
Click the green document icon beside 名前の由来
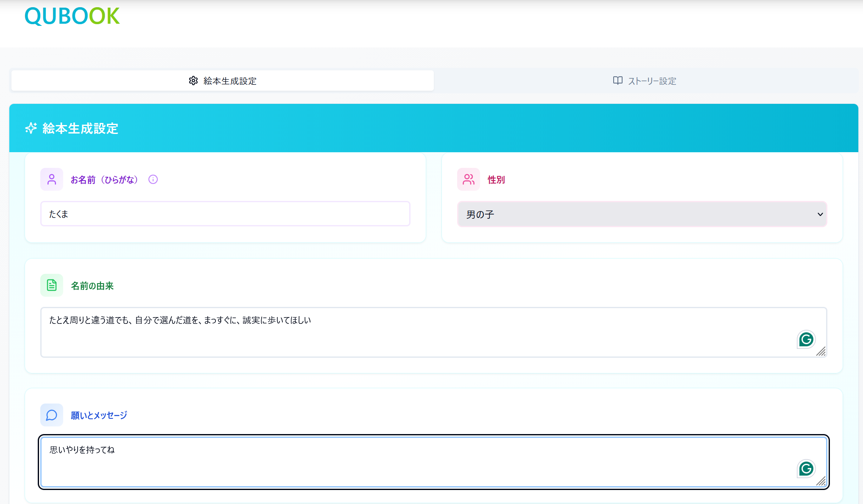point(52,285)
